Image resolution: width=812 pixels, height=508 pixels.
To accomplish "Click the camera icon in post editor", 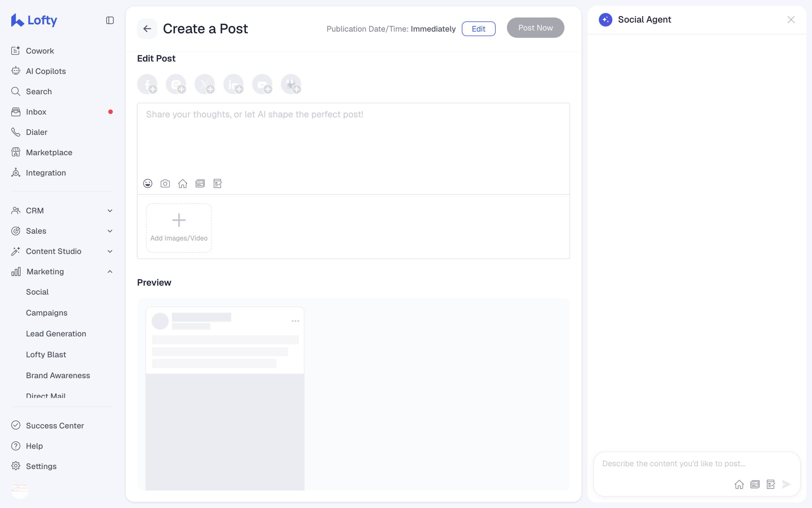I will tap(165, 183).
